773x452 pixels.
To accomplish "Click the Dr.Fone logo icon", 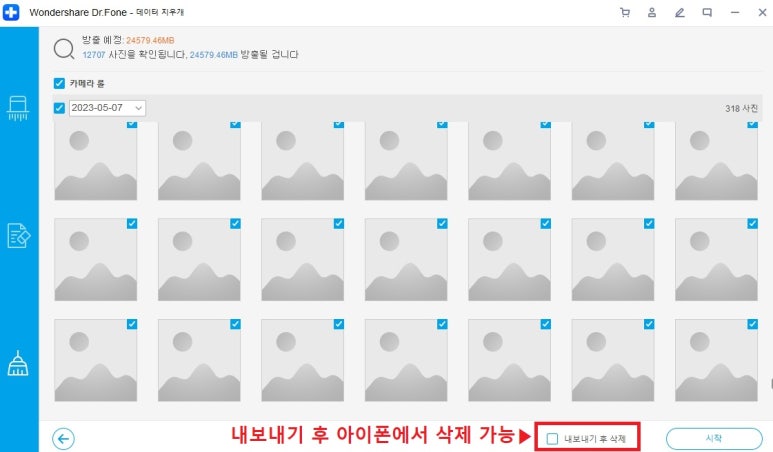I will (x=10, y=12).
